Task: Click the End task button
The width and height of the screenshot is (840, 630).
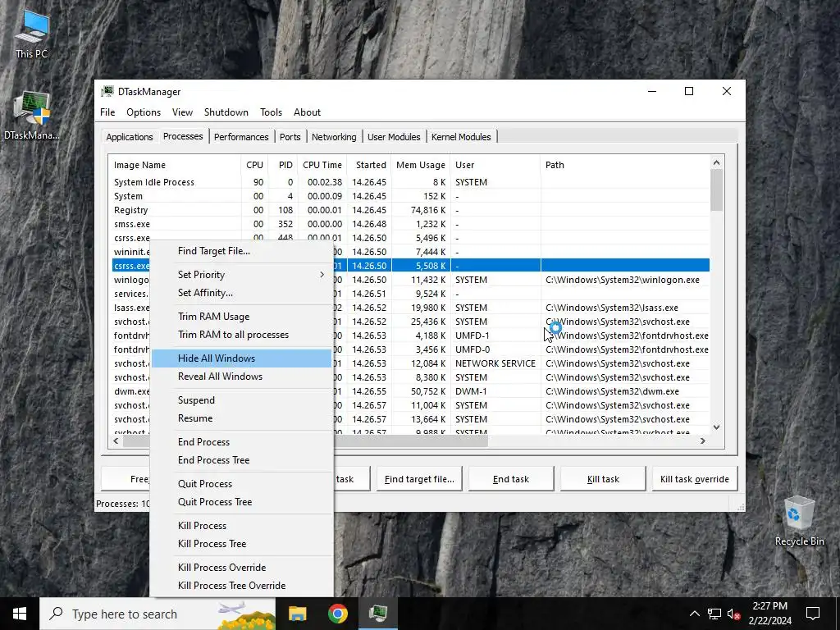Action: click(510, 479)
